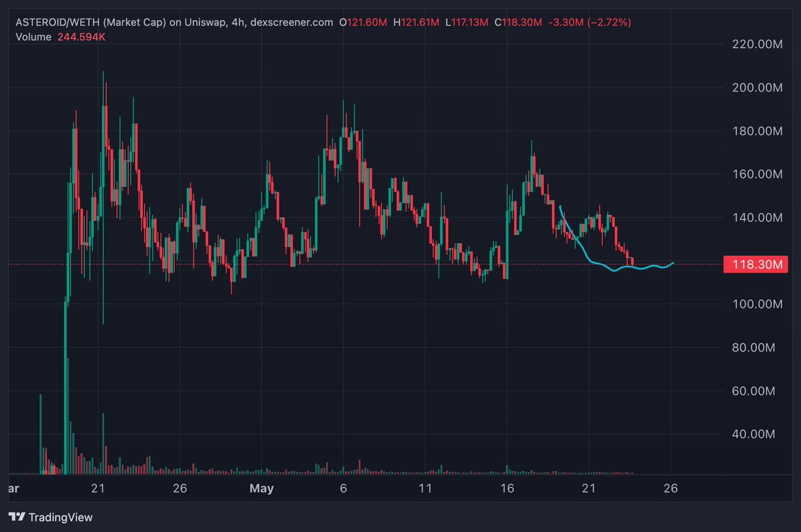801x532 pixels.
Task: Click the 11 date label on time axis
Action: coord(425,489)
